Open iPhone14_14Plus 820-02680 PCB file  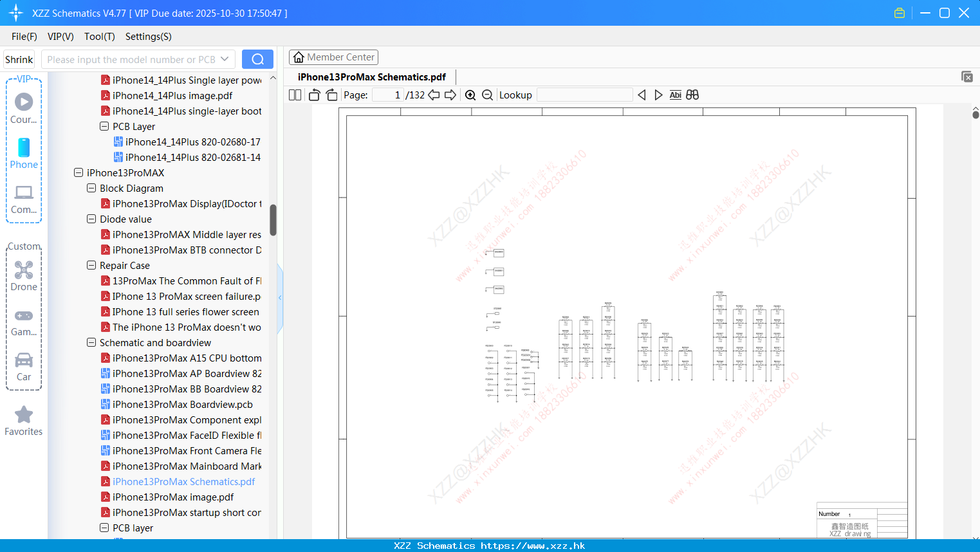tap(187, 142)
